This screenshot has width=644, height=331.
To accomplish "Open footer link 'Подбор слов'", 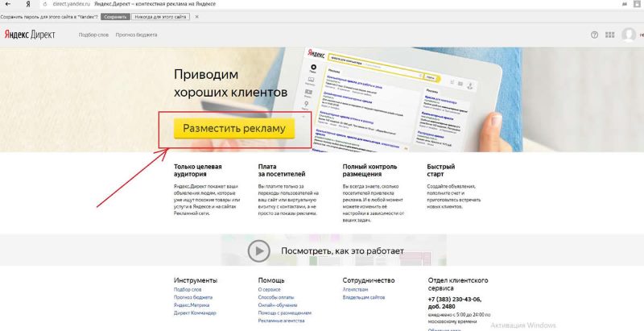I will tap(188, 289).
